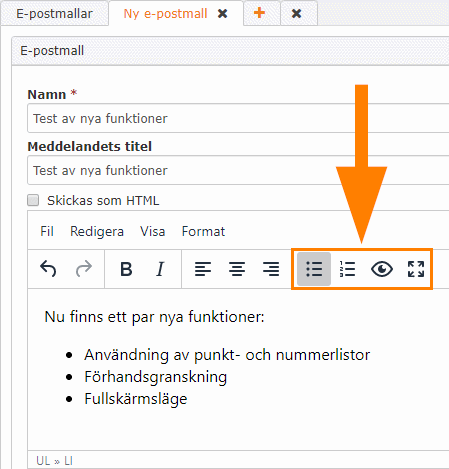This screenshot has height=469, width=449.
Task: Add a new tab with orange plus
Action: point(259,13)
